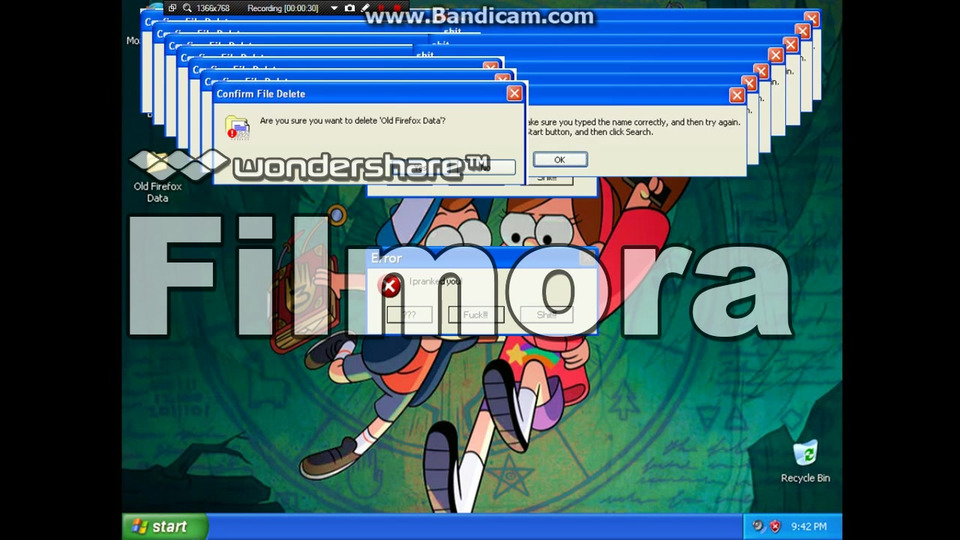
Task: Click the folder warning icon in Confirm File Delete
Action: [x=237, y=127]
